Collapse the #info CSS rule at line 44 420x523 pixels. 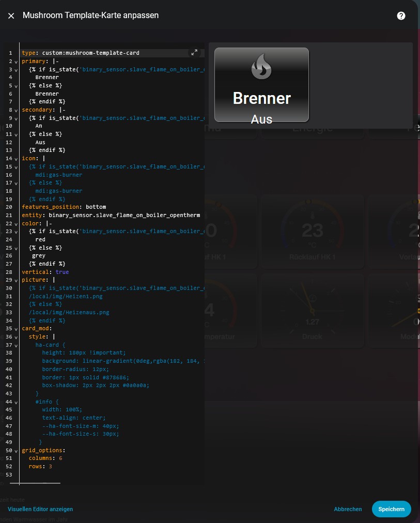click(x=16, y=402)
